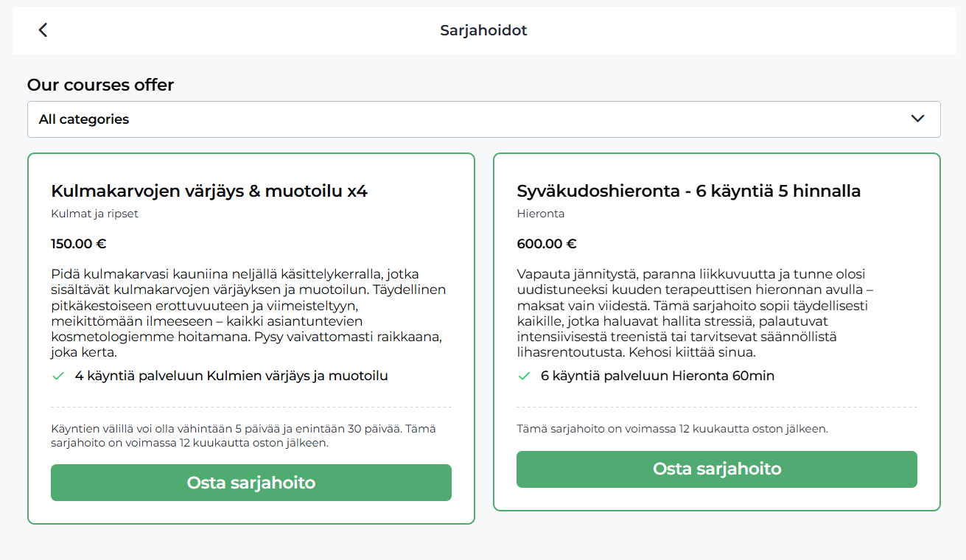966x560 pixels.
Task: Click the 150.00 € price
Action: 79,244
